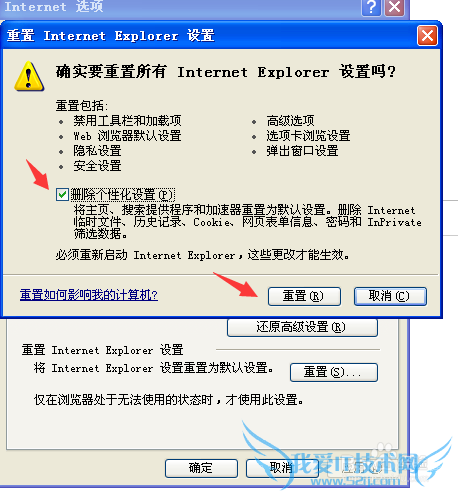The height and width of the screenshot is (496, 458).
Task: Click the 还原高级设置(R) button
Action: coord(302,327)
